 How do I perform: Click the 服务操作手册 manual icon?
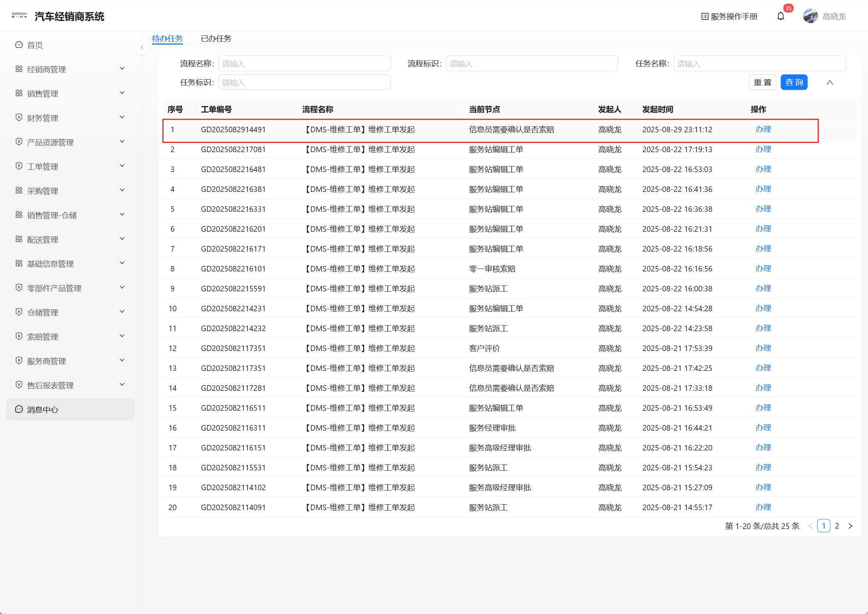705,17
